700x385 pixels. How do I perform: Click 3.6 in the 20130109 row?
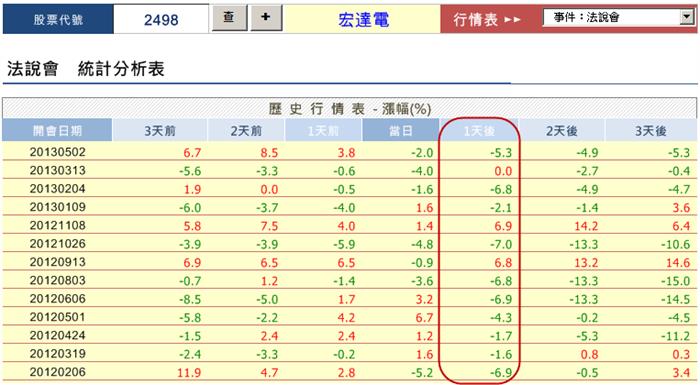click(x=681, y=208)
